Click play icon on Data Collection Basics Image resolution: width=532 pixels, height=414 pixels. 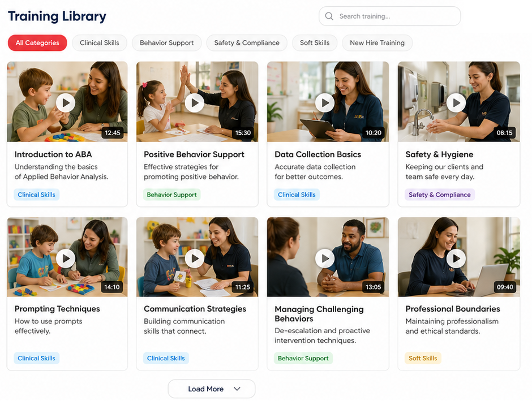tap(325, 102)
